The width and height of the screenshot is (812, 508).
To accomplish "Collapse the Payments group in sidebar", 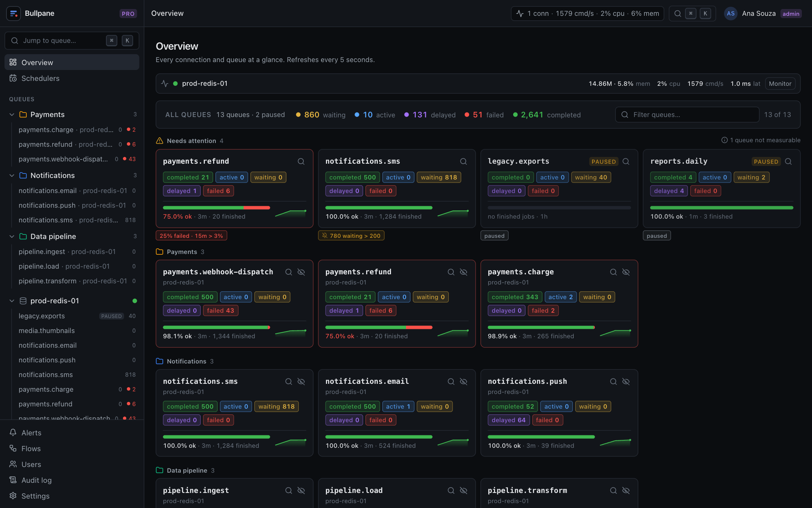I will coord(12,114).
